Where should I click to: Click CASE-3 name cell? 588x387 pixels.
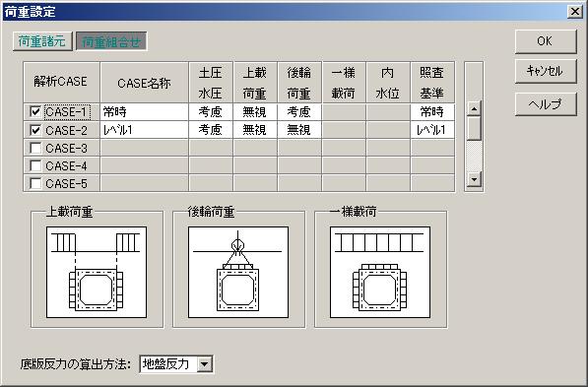point(144,148)
